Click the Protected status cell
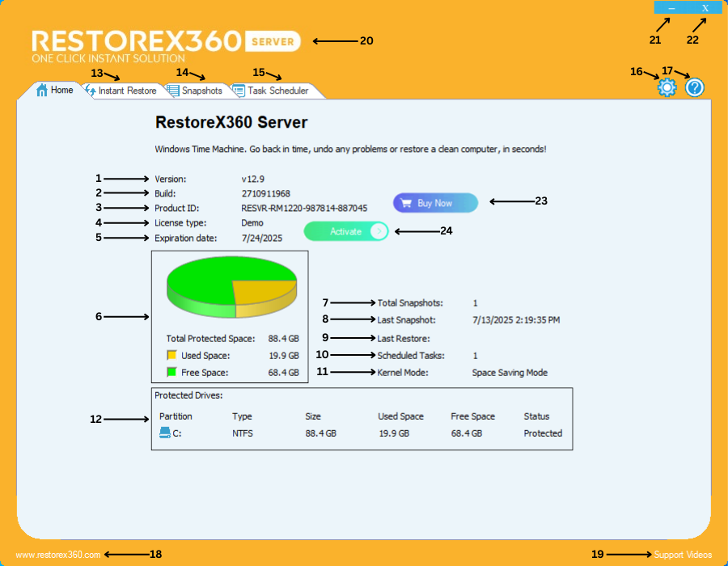728x566 pixels. coord(543,433)
